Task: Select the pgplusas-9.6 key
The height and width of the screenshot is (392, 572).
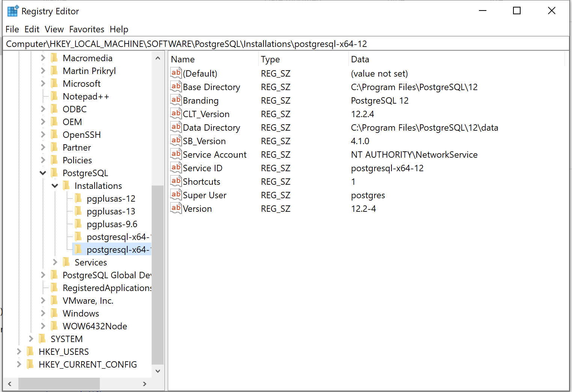Action: (111, 224)
